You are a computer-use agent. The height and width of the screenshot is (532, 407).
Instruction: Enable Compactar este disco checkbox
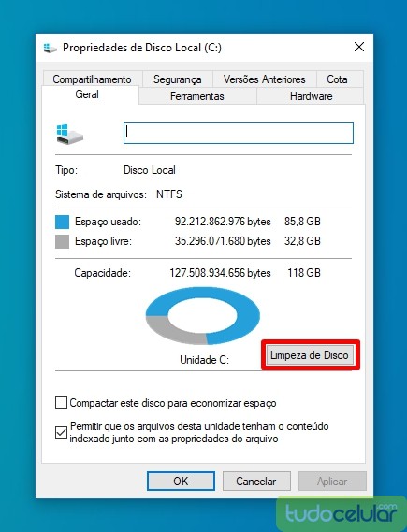(61, 403)
